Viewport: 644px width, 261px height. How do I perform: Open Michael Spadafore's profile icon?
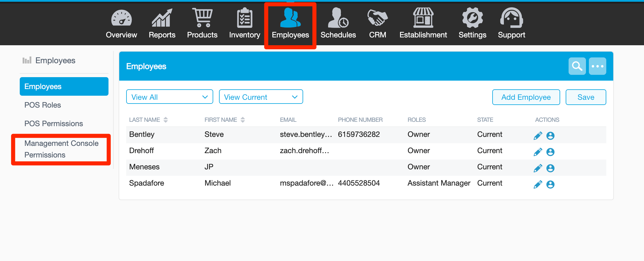click(550, 184)
